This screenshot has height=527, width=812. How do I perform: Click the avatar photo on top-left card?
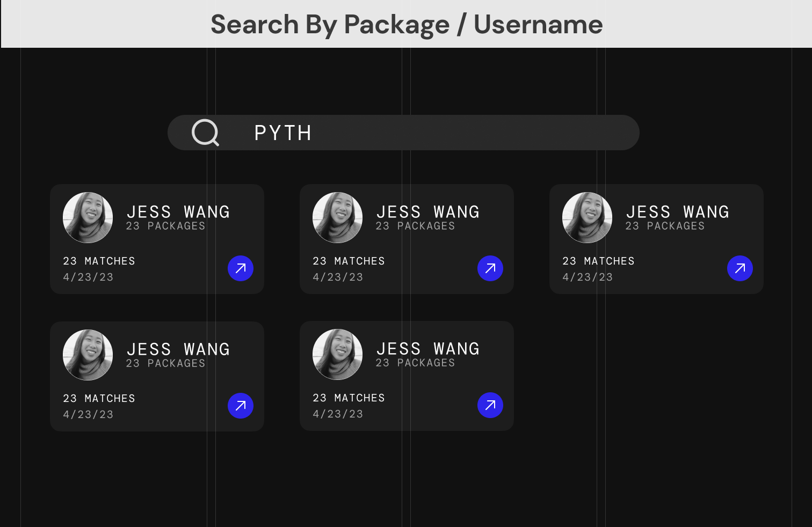pyautogui.click(x=88, y=217)
